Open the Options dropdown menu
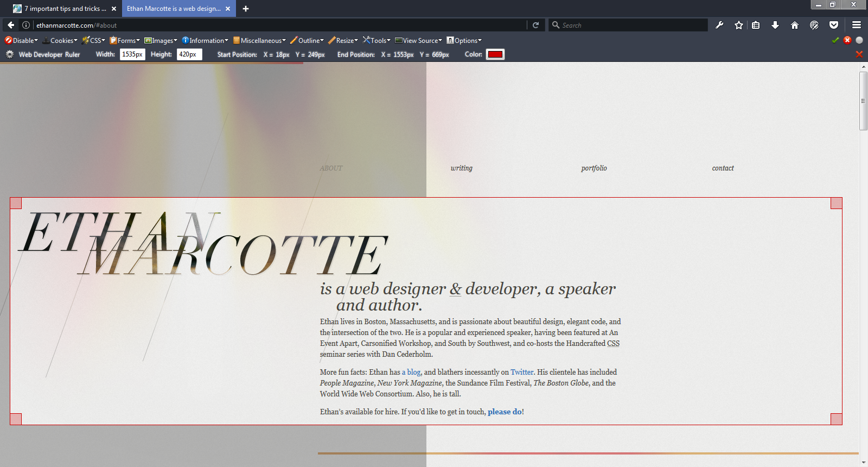This screenshot has height=467, width=868. 464,40
